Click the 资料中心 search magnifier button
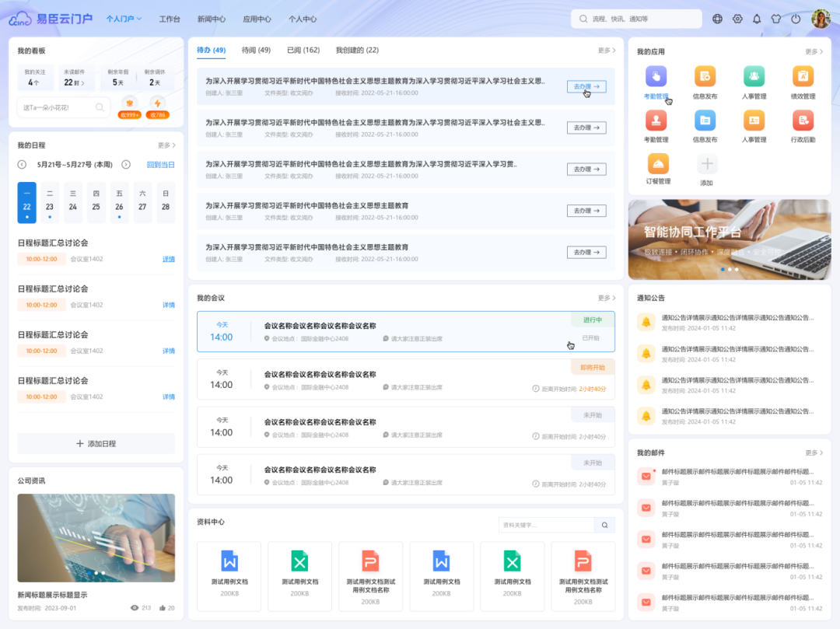Image resolution: width=840 pixels, height=629 pixels. click(x=604, y=525)
